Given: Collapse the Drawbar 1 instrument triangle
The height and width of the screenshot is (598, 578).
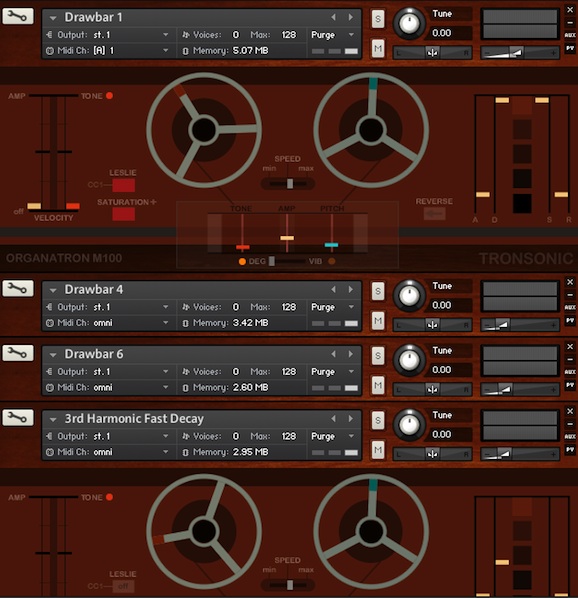Looking at the screenshot, I should pyautogui.click(x=53, y=18).
